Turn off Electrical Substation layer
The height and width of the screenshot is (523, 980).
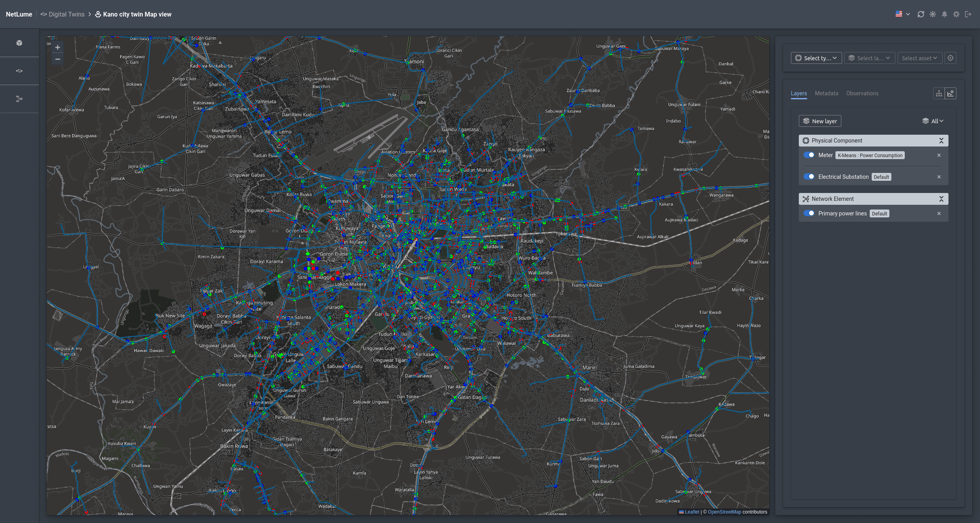[809, 177]
